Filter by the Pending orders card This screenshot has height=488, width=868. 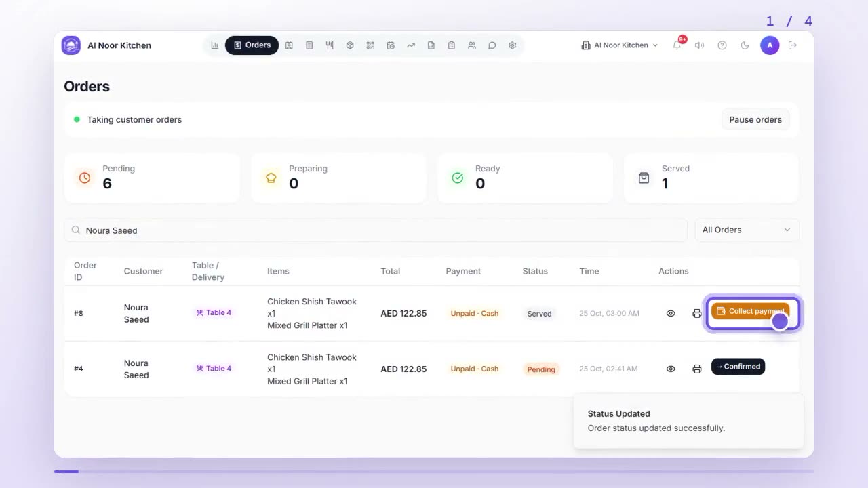152,178
